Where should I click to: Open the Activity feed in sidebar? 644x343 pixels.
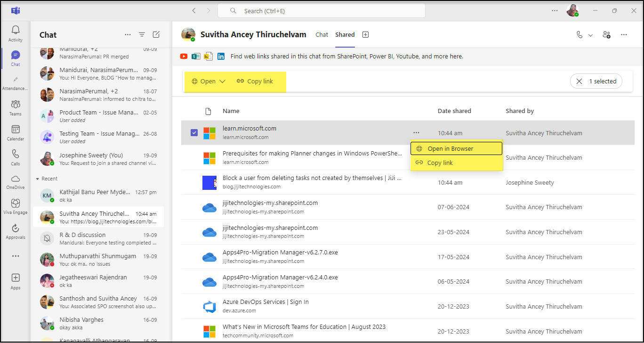click(16, 33)
